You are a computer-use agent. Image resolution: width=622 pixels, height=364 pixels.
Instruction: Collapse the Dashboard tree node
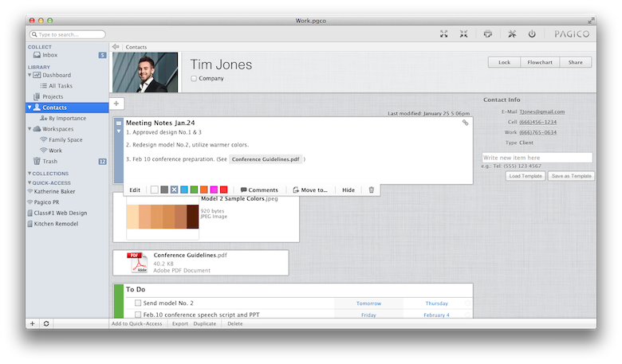[x=30, y=75]
